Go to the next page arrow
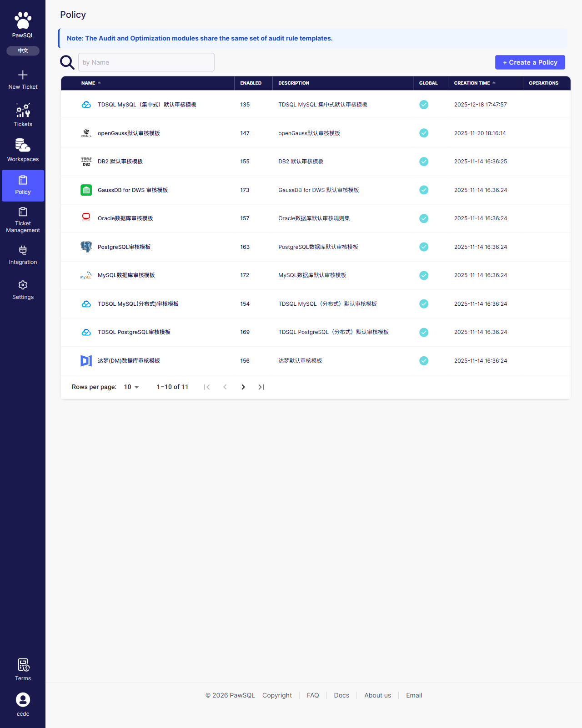The height and width of the screenshot is (728, 582). 243,387
